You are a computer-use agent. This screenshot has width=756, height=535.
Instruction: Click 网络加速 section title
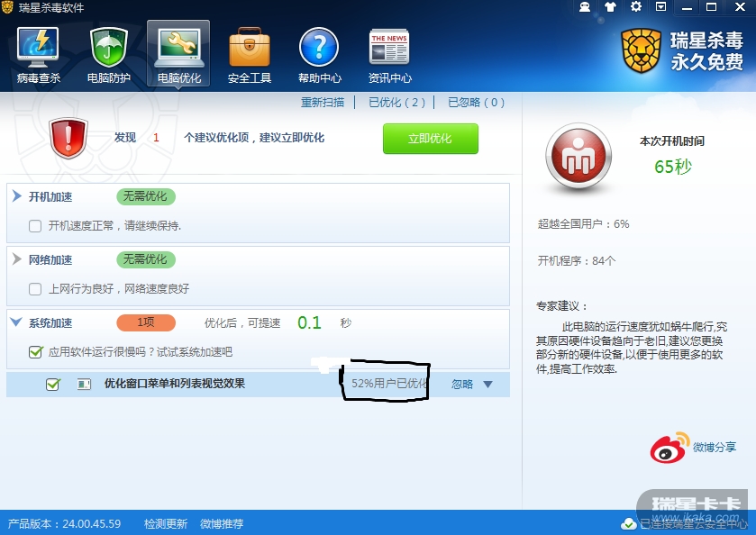[50, 259]
